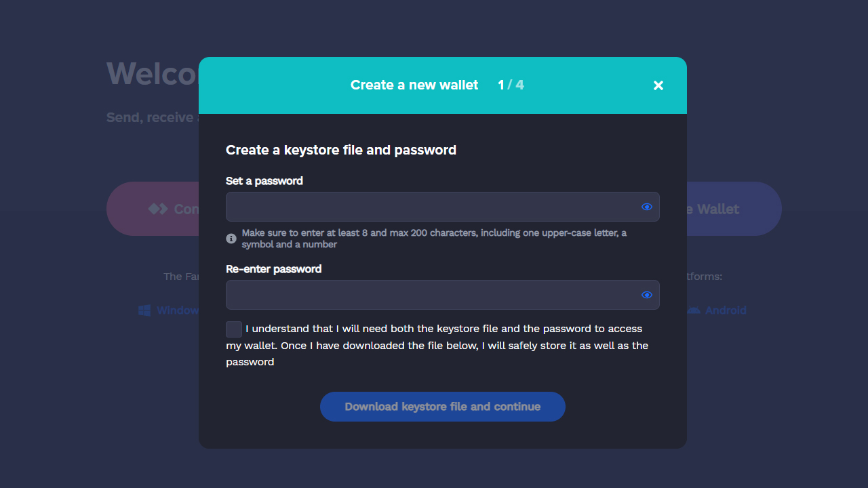Open the Android download link
The height and width of the screenshot is (488, 868).
726,310
